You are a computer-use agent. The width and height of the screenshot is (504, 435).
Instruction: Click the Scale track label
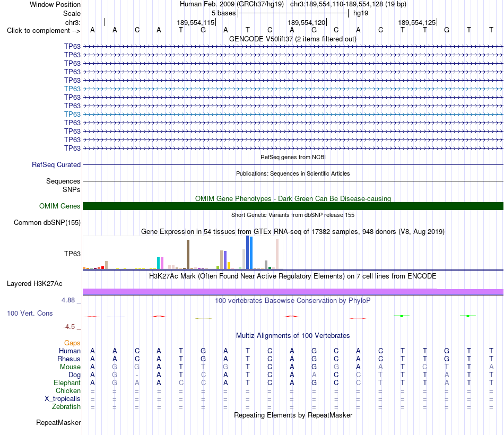coord(72,13)
